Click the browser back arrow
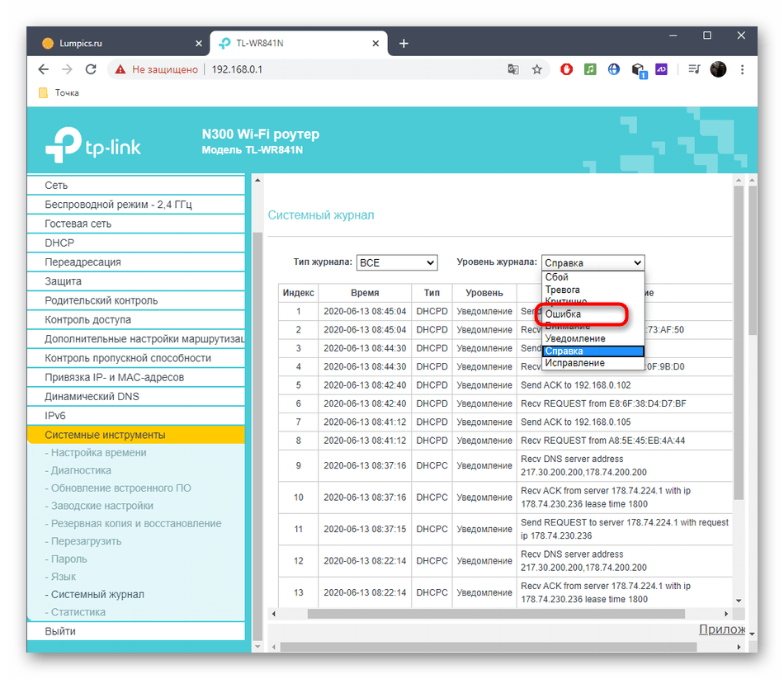This screenshot has height=679, width=784. coord(44,69)
